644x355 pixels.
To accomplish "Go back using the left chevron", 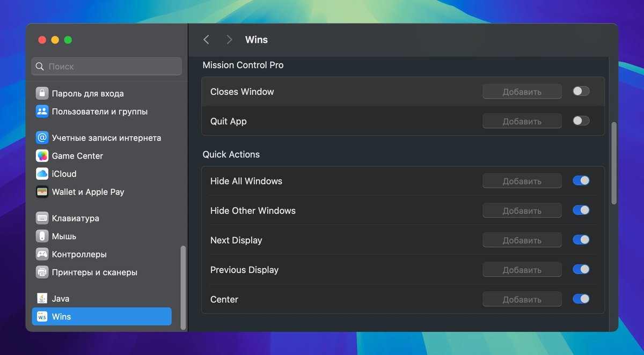I will 206,40.
